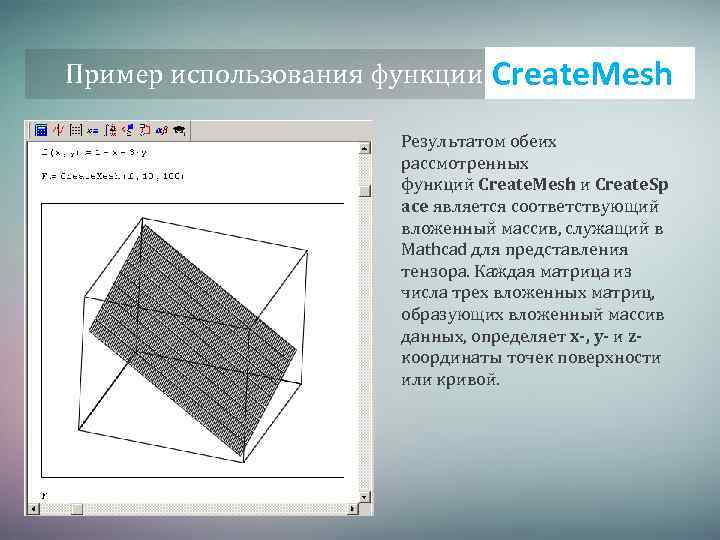
Task: Open the Programming toolbar icon
Action: coord(145,130)
